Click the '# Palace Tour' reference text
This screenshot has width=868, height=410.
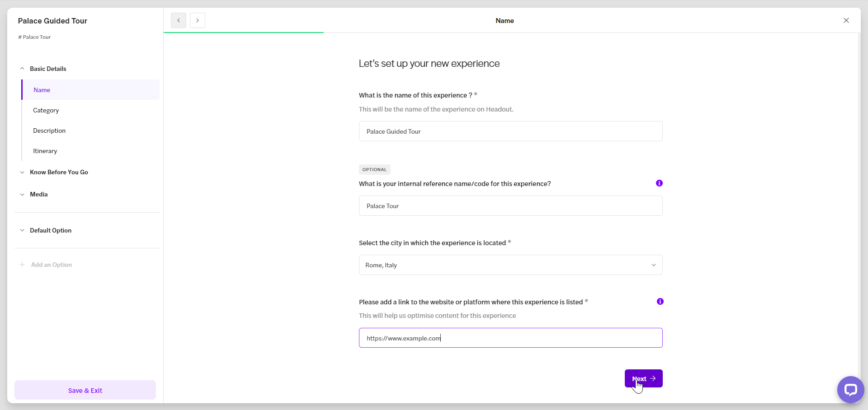coord(34,37)
